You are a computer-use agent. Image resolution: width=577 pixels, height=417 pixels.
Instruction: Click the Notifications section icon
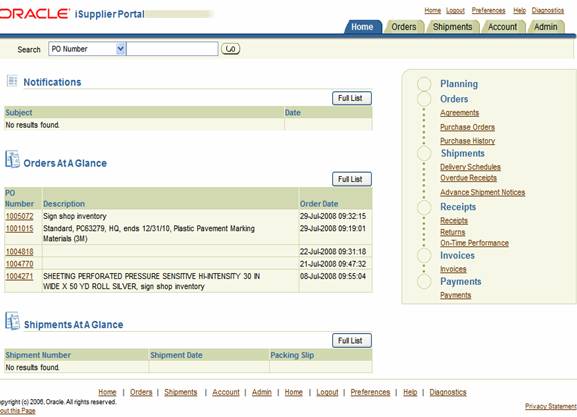(x=12, y=81)
